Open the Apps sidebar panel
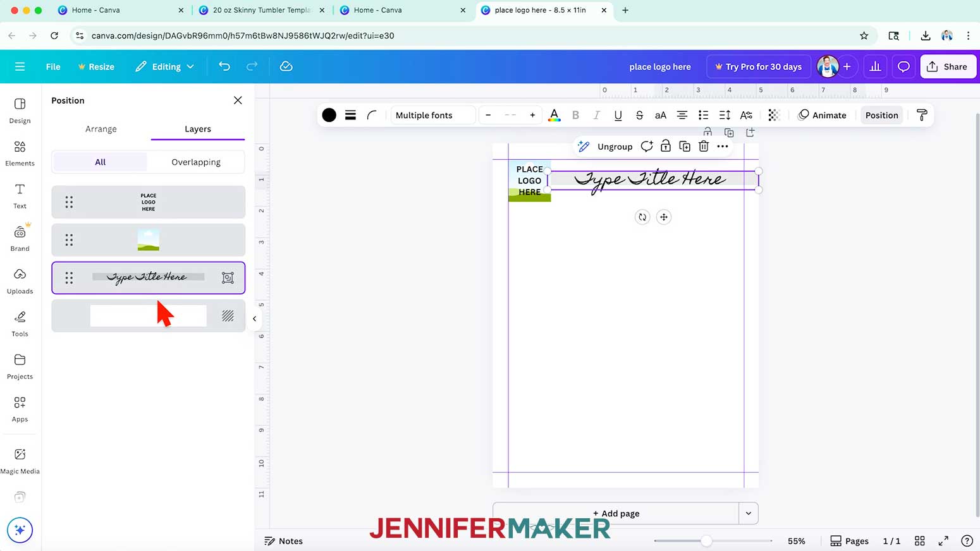The height and width of the screenshot is (551, 980). [20, 409]
